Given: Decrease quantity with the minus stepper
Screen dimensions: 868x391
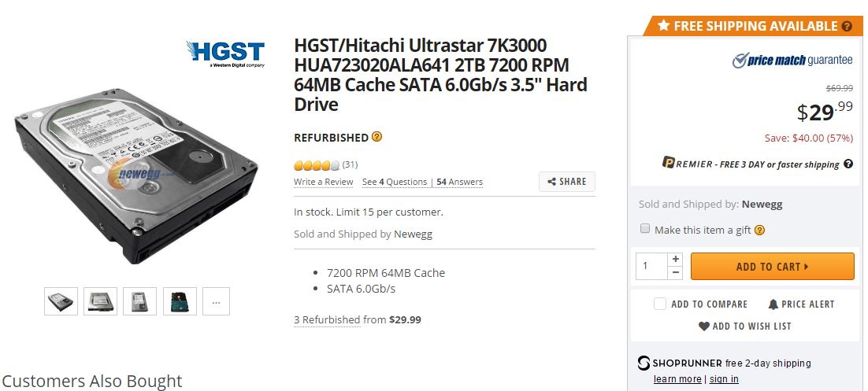Looking at the screenshot, I should pos(675,273).
